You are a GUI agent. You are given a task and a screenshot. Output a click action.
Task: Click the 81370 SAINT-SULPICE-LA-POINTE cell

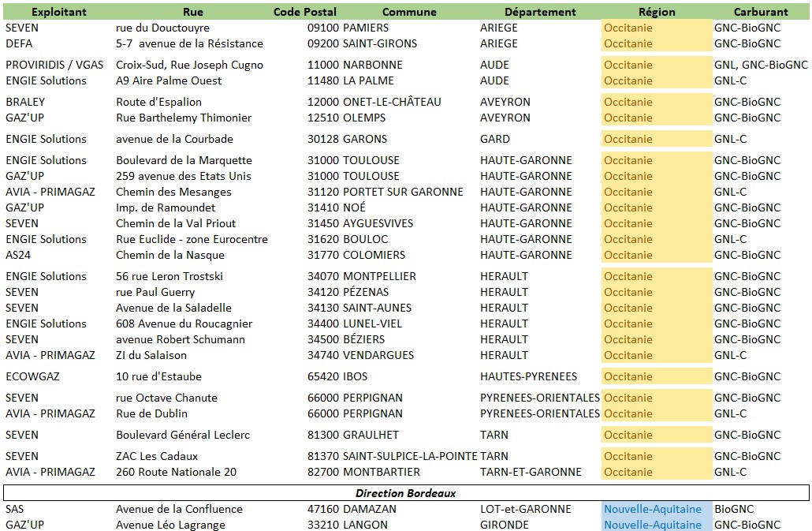pos(392,456)
